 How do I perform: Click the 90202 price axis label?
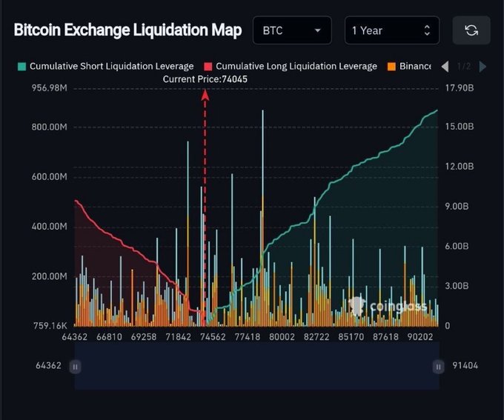pos(420,337)
